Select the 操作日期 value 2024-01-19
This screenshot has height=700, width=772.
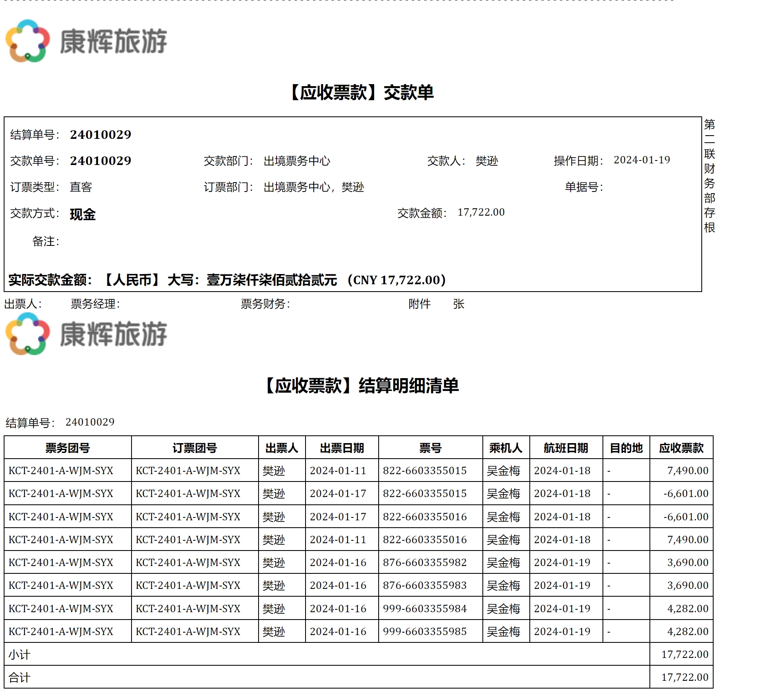tap(641, 160)
